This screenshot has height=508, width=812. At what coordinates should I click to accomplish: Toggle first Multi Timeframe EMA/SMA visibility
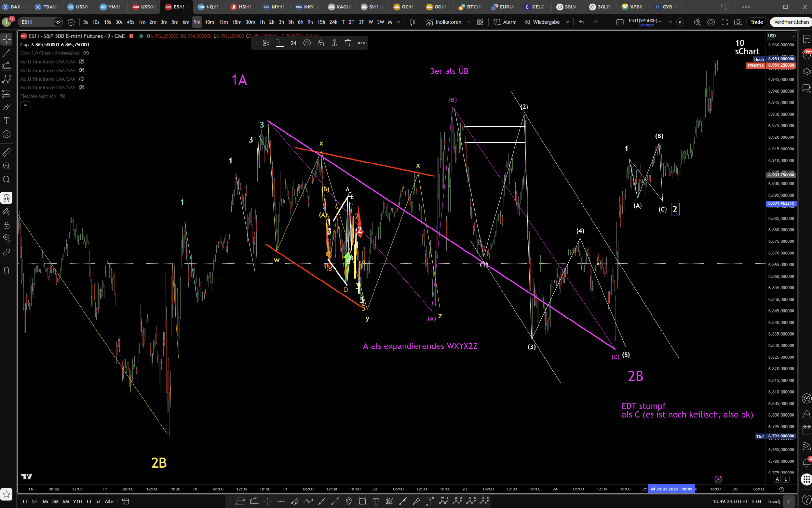tap(82, 62)
